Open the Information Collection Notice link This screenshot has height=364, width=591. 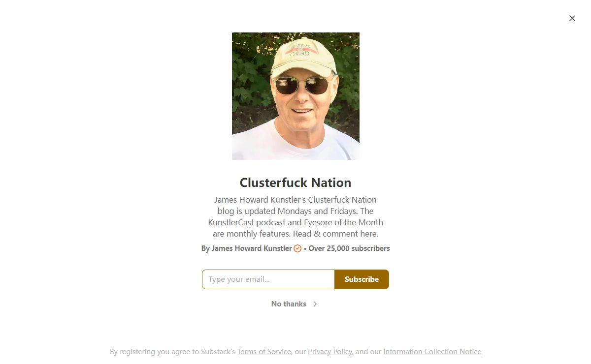pos(432,352)
